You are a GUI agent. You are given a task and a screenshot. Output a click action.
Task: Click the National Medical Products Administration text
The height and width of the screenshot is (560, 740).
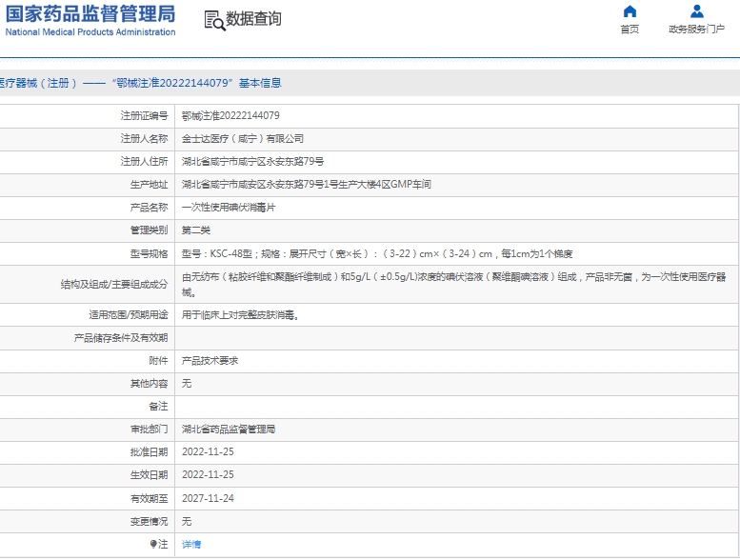[90, 32]
